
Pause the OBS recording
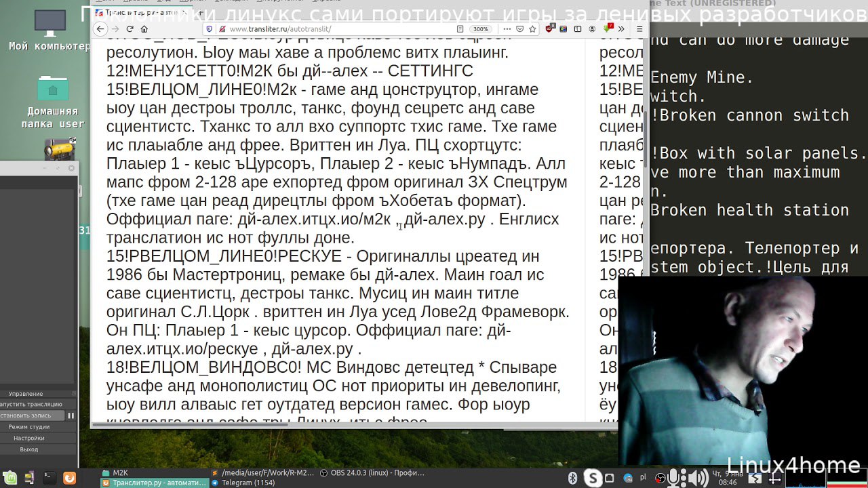click(71, 415)
